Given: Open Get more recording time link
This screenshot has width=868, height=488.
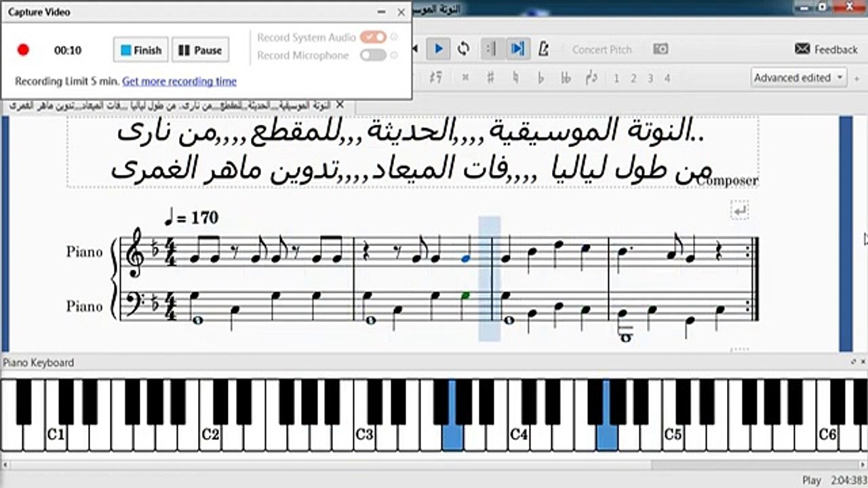Looking at the screenshot, I should pos(179,81).
